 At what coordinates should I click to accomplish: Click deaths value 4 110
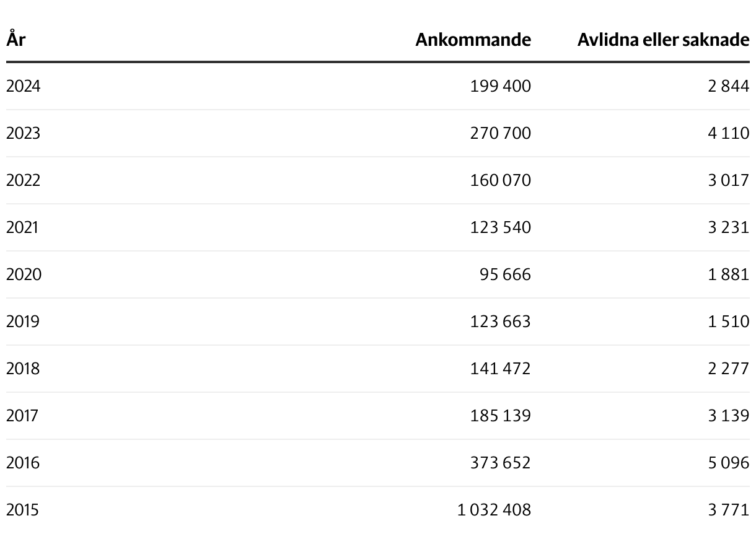[x=728, y=133]
